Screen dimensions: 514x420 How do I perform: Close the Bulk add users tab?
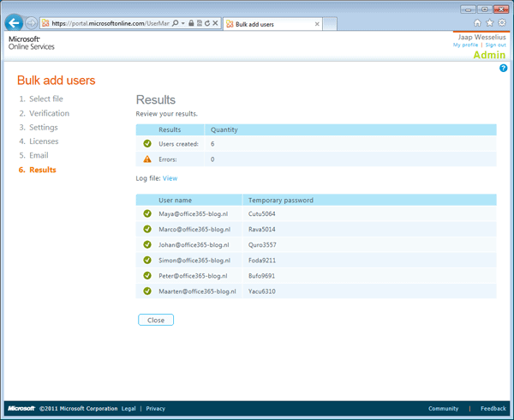(317, 24)
